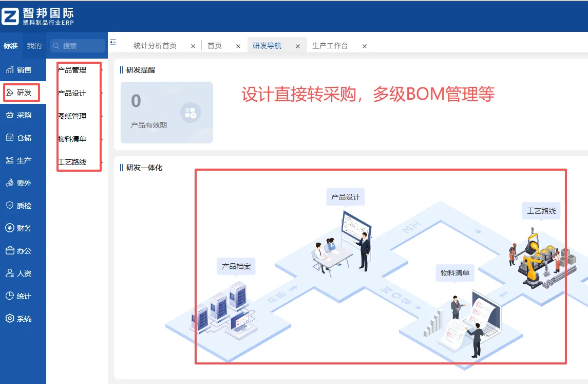Expand the 工艺路线 submenu arrow

tap(102, 161)
